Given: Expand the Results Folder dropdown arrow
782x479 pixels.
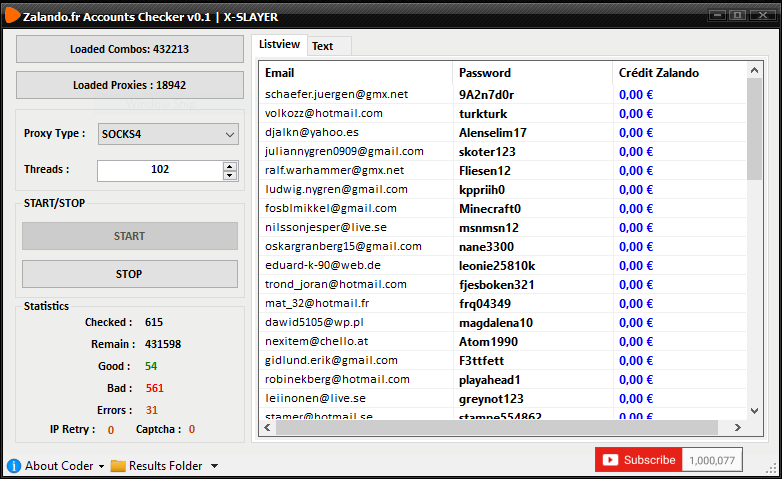Looking at the screenshot, I should pyautogui.click(x=214, y=466).
